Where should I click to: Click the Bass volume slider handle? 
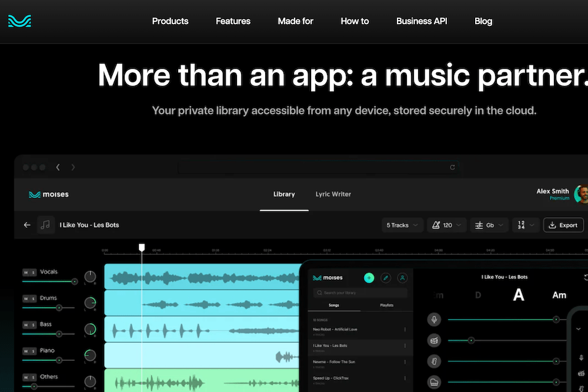click(x=59, y=334)
